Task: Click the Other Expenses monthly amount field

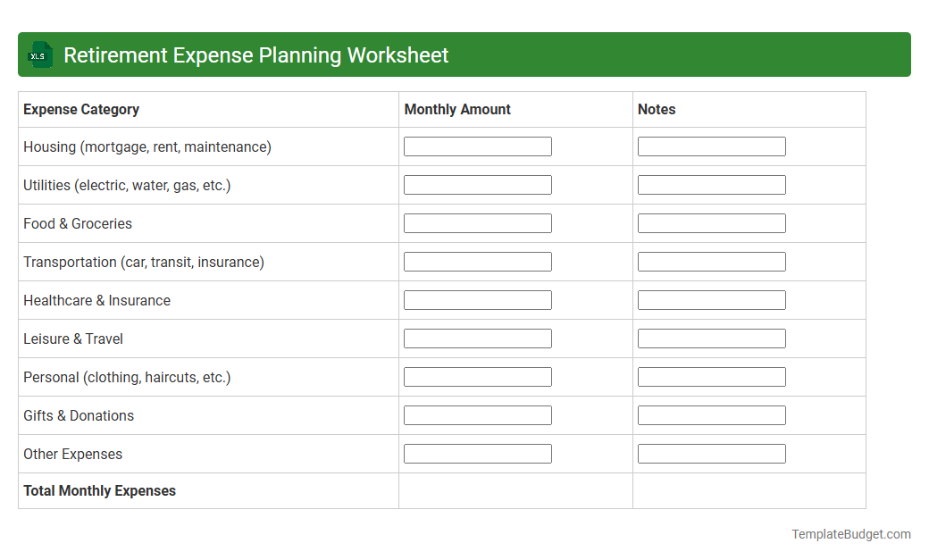Action: click(x=477, y=453)
